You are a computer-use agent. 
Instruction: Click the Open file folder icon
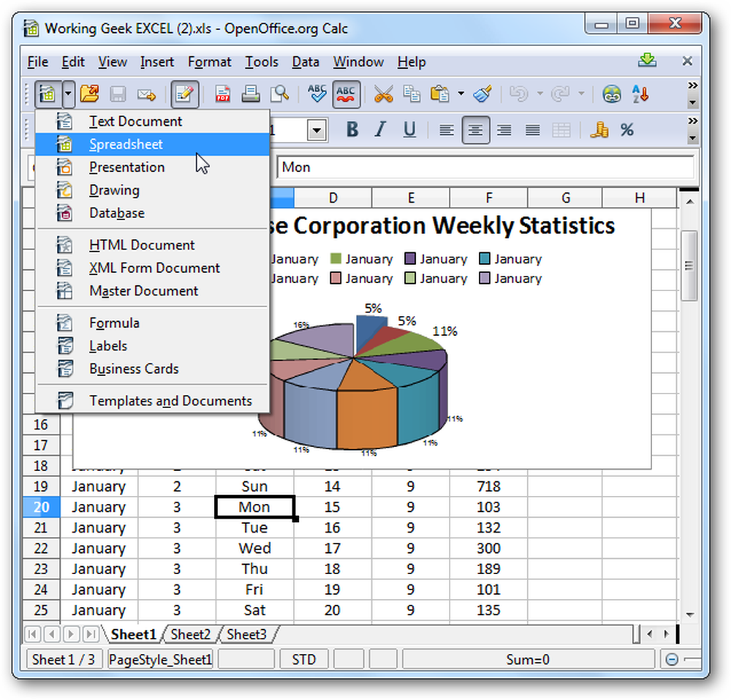[89, 94]
